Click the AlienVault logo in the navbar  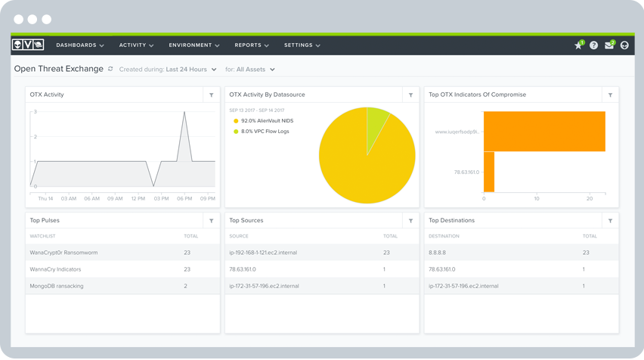tap(28, 45)
